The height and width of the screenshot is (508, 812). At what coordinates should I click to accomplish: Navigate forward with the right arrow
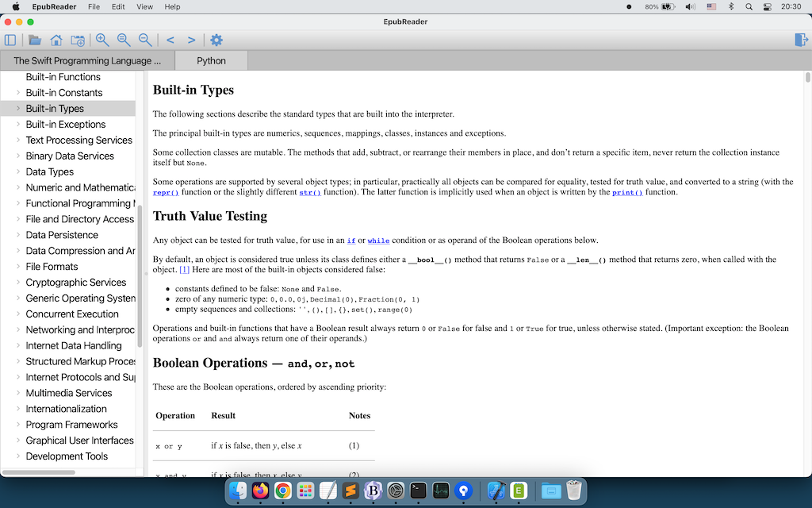(x=190, y=40)
